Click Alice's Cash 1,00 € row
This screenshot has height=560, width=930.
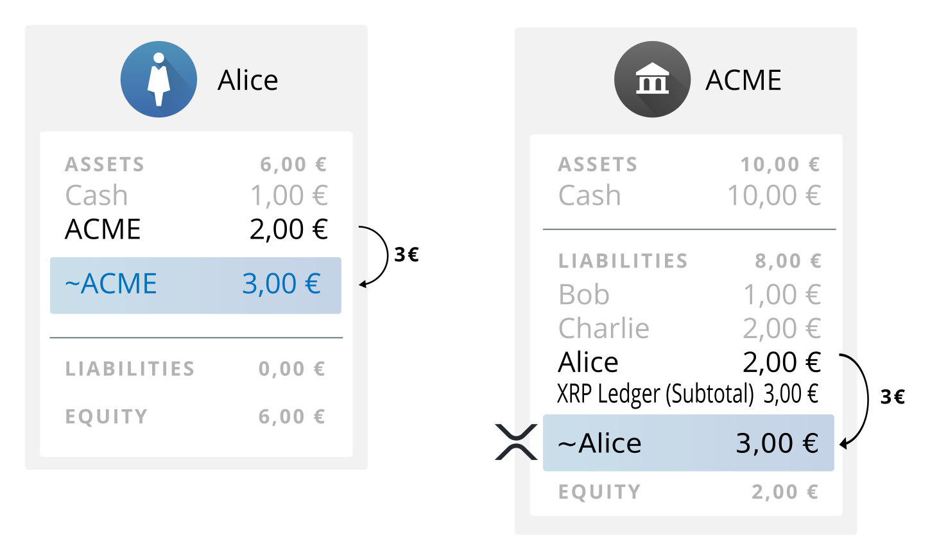coord(195,196)
